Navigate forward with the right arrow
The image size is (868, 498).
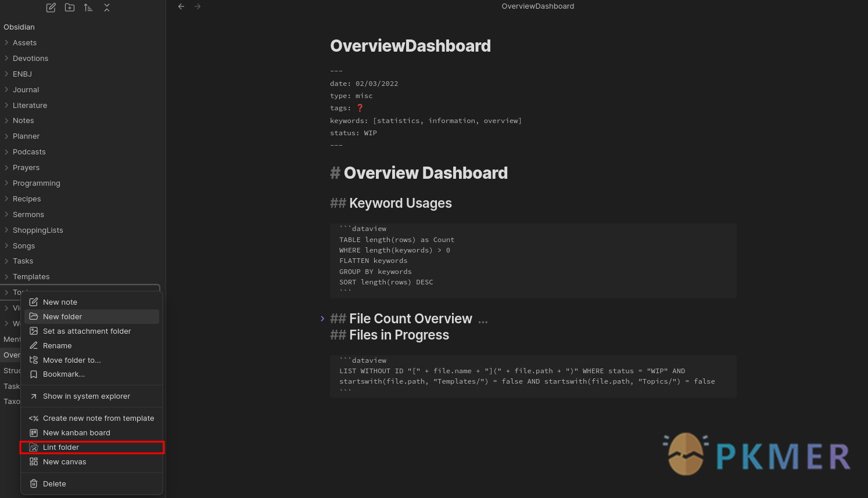tap(198, 6)
